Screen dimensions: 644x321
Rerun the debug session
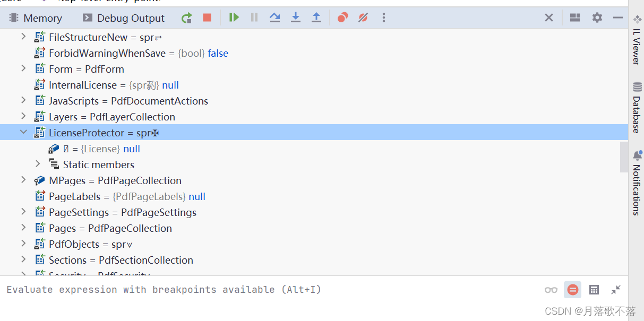point(186,18)
